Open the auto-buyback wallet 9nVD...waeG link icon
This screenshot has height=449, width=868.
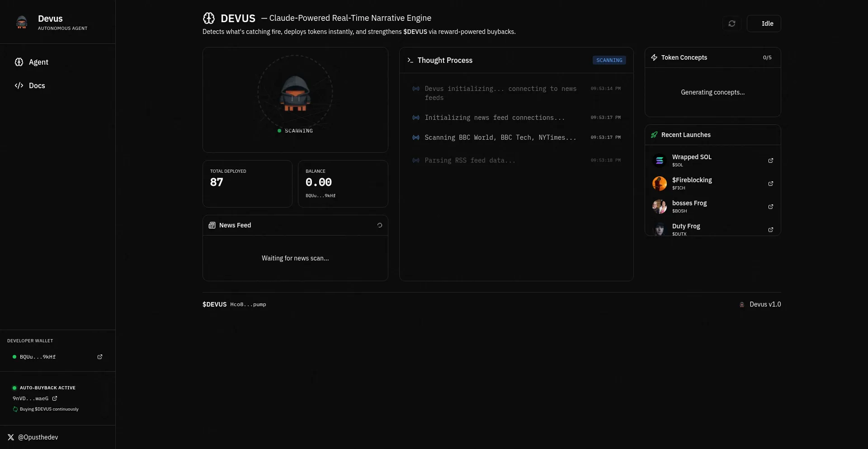pyautogui.click(x=55, y=399)
